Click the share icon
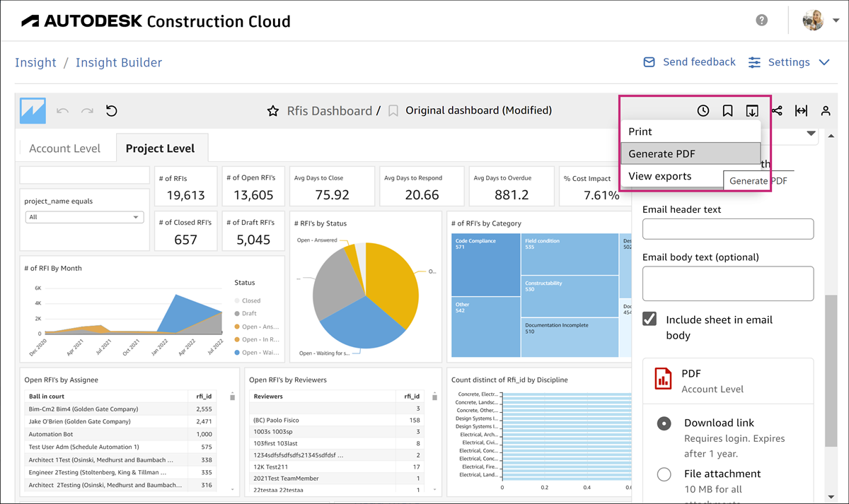Viewport: 849px width, 504px height. (777, 111)
